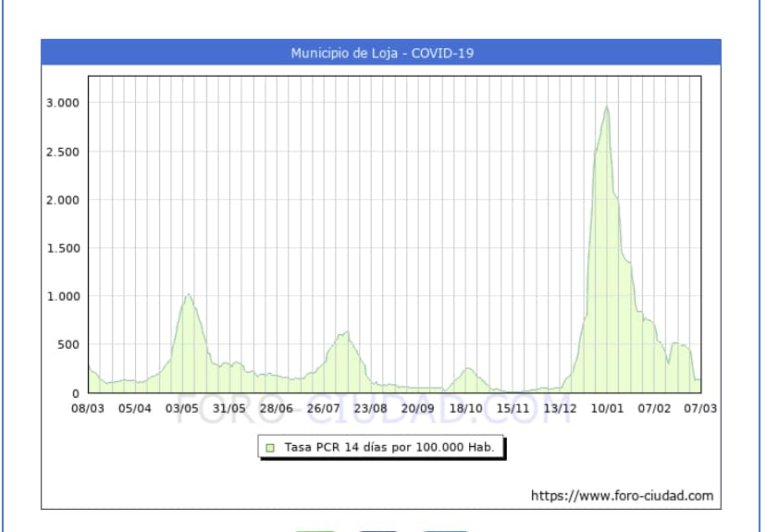
Task: Click the 13/12 date label
Action: (x=560, y=408)
